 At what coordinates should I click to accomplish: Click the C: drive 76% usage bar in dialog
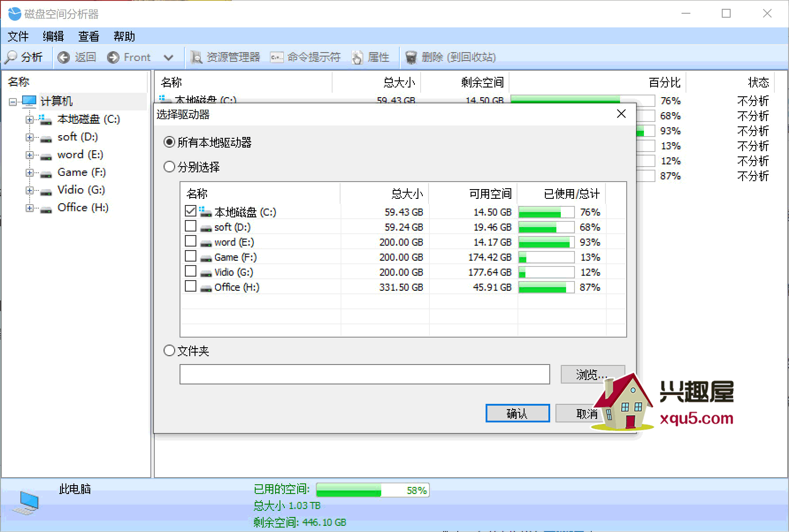[546, 213]
